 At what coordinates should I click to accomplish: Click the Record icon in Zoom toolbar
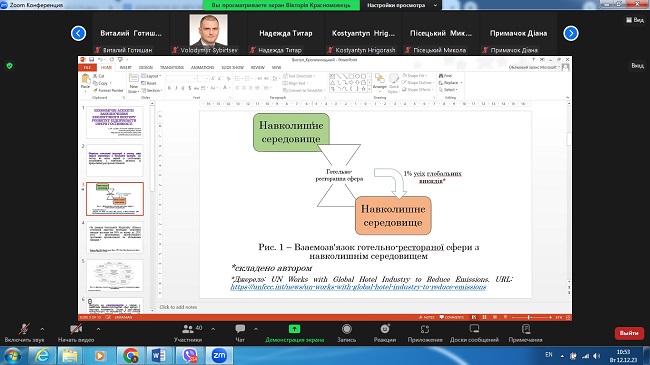click(x=347, y=329)
